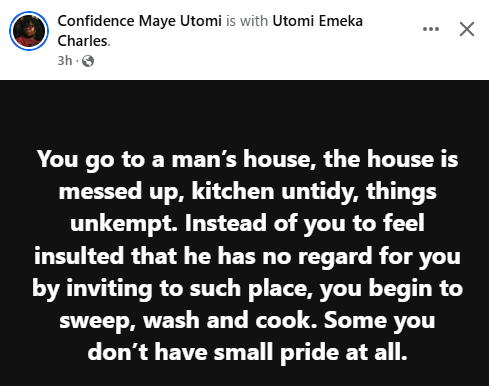Open tagged profile Utomi Emeka
Screen dimensions: 489x386
[317, 21]
